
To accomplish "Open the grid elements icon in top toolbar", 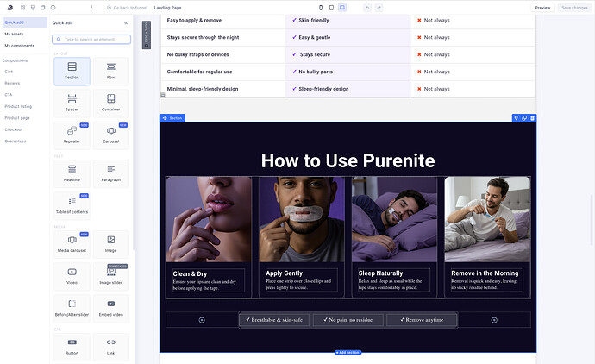I will (22, 8).
